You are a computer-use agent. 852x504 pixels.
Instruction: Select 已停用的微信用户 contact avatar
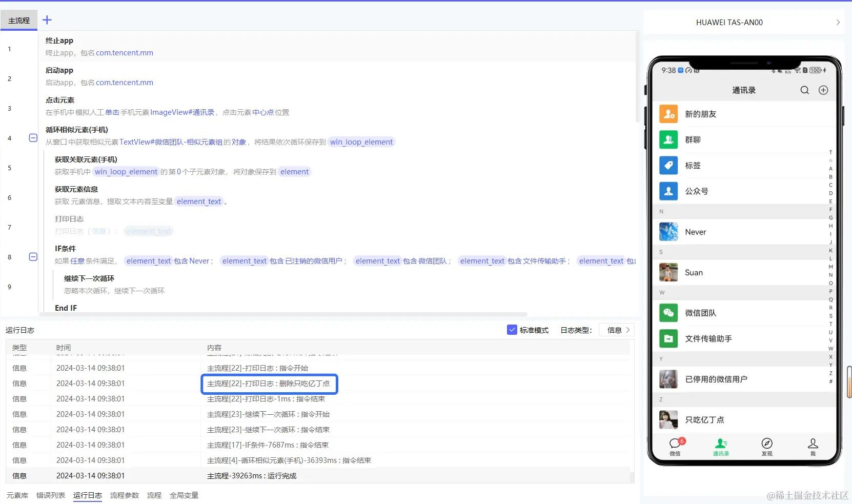click(668, 379)
